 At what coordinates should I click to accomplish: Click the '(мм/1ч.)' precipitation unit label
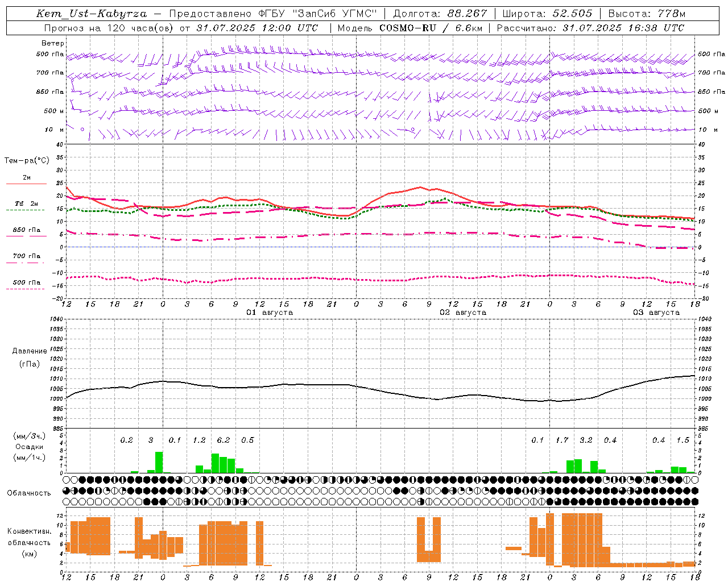click(x=29, y=458)
